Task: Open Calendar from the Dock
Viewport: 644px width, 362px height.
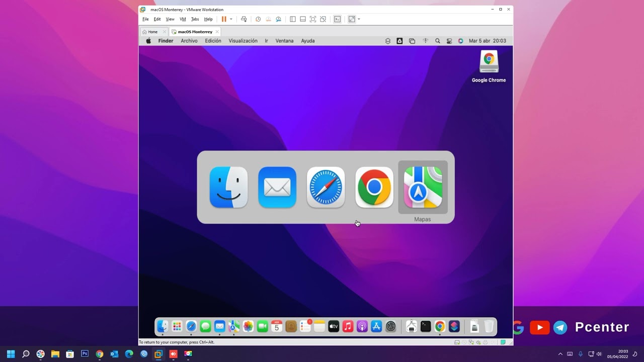Action: click(x=277, y=327)
